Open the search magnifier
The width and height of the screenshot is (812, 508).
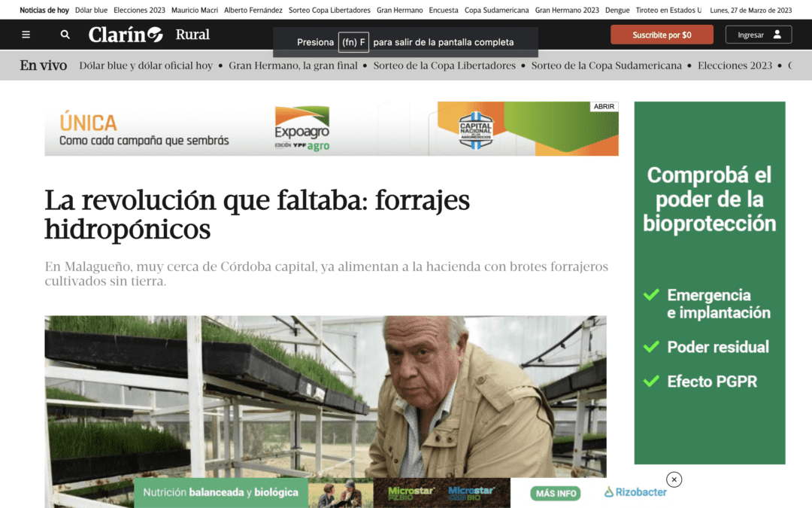pos(65,35)
